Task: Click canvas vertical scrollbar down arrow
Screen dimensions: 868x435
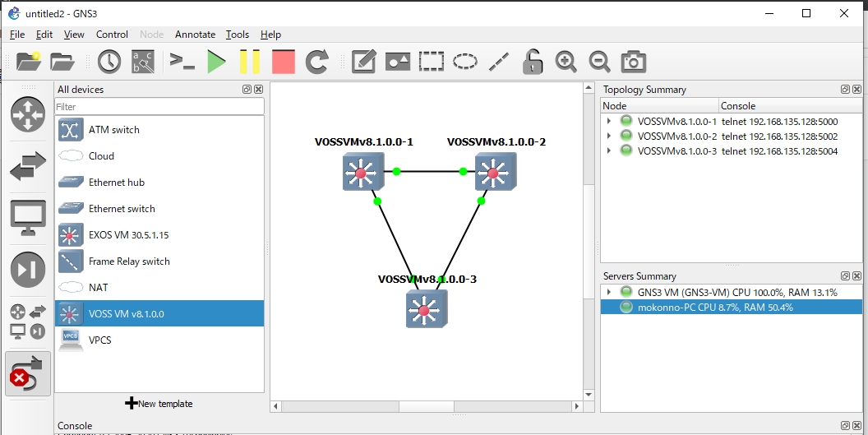Action: coord(589,395)
